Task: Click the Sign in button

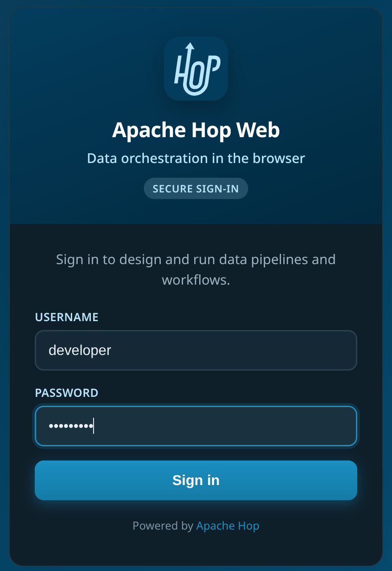Action: [196, 480]
